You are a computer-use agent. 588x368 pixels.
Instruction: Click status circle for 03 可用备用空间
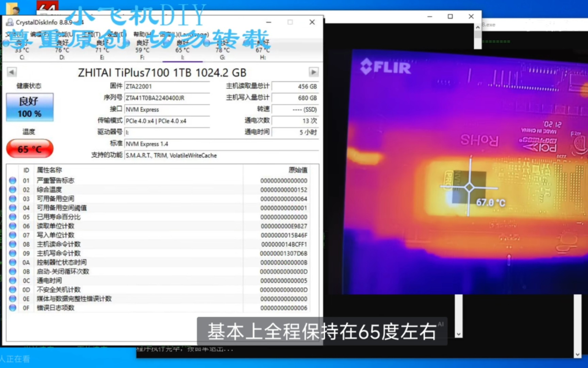13,199
